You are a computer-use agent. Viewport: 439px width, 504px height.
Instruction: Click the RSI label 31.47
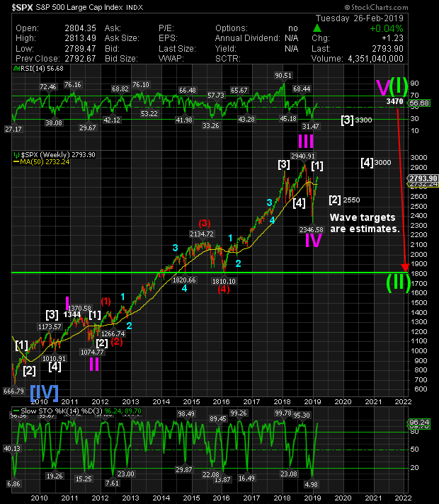click(x=311, y=126)
